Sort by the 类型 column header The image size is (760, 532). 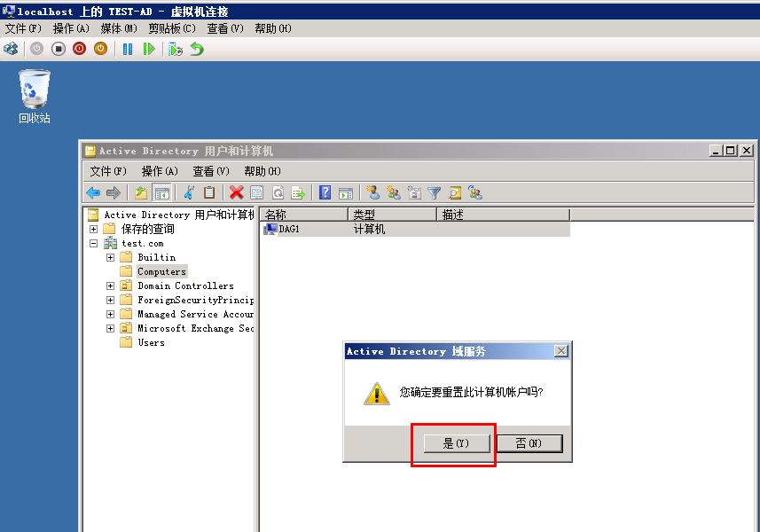pyautogui.click(x=393, y=215)
